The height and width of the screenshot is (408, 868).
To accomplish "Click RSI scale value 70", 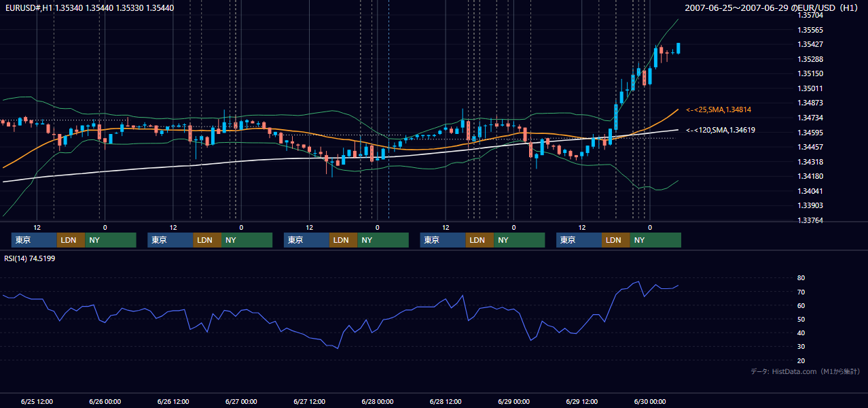I will coord(801,292).
